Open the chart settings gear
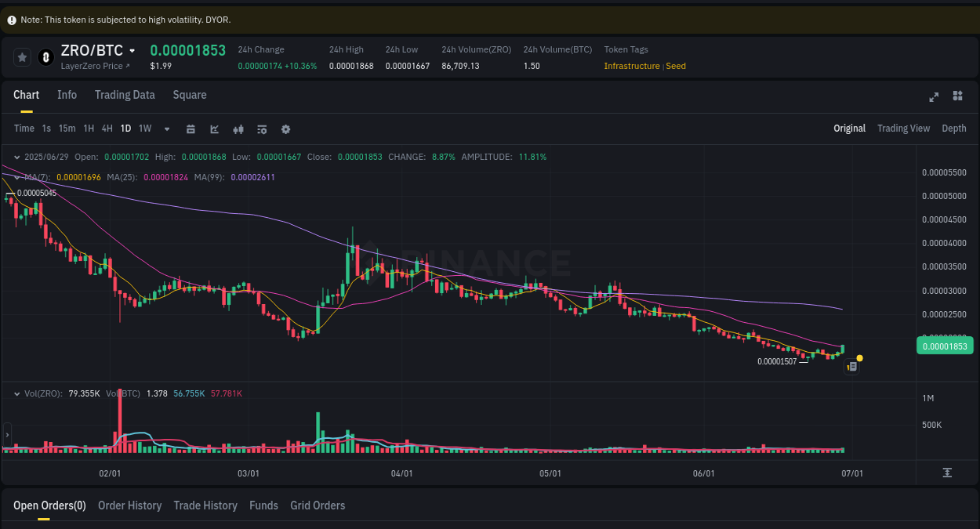 point(285,129)
